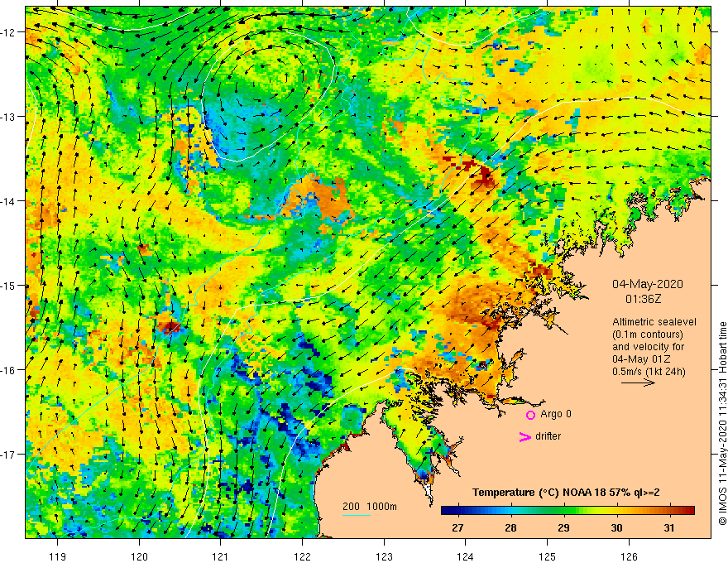Image resolution: width=728 pixels, height=563 pixels.
Task: Click the 29 label on temperature scale
Action: point(563,527)
